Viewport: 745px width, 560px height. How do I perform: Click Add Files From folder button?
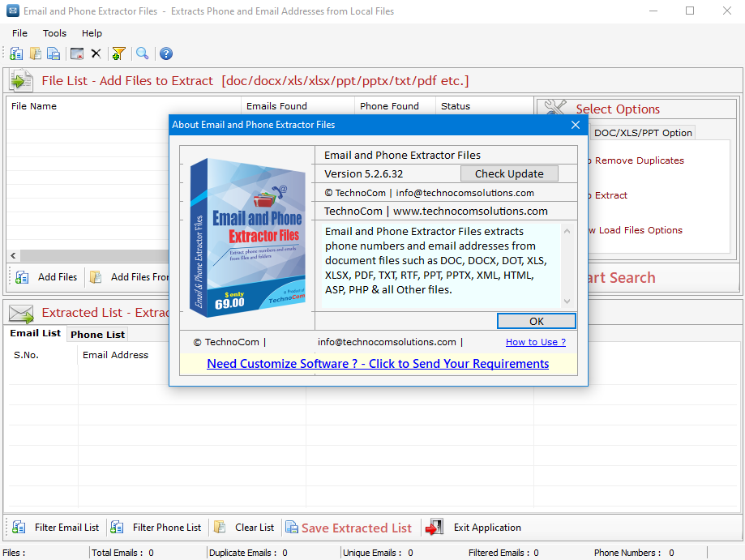(129, 277)
